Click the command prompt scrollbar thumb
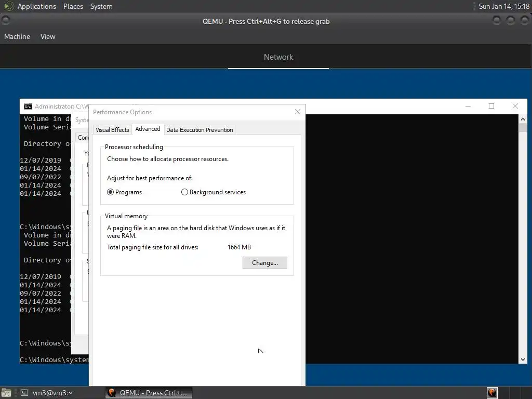The height and width of the screenshot is (399, 532). tap(523, 128)
